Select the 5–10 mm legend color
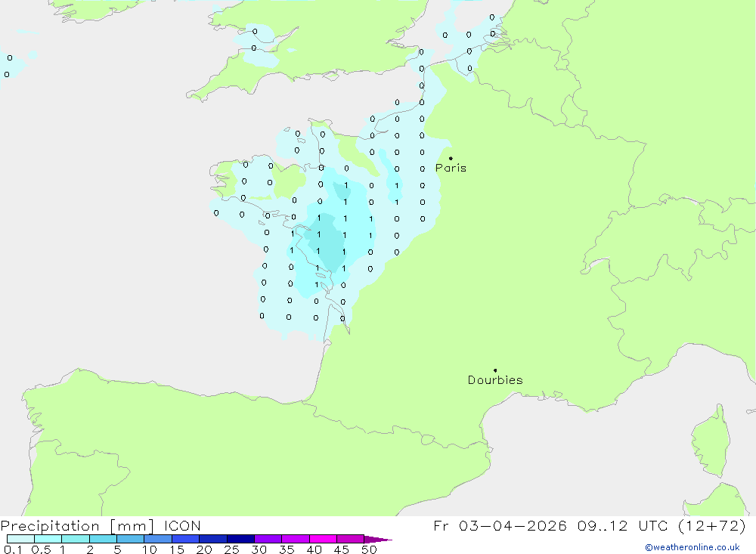Viewport: 756px width, 554px height. [130, 539]
